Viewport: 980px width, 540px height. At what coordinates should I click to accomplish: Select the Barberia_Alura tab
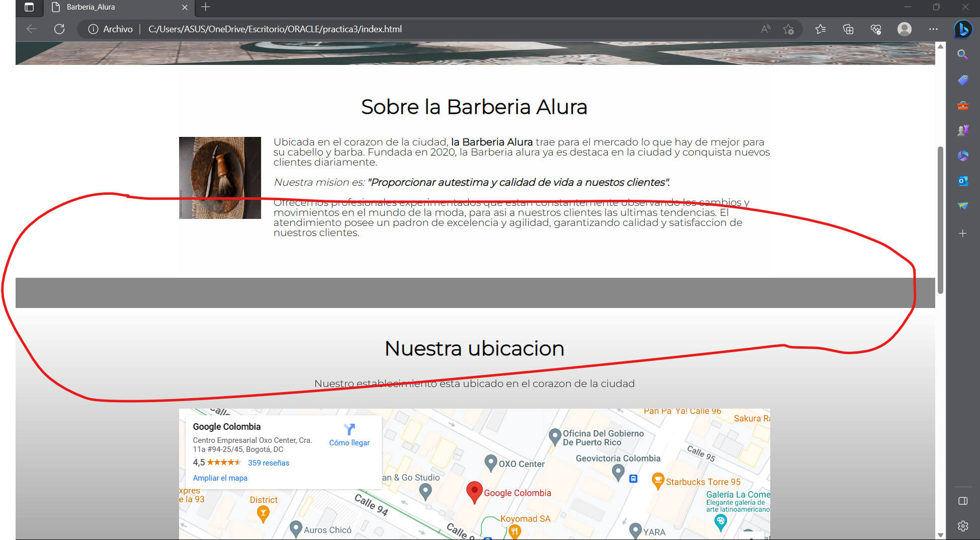point(119,7)
